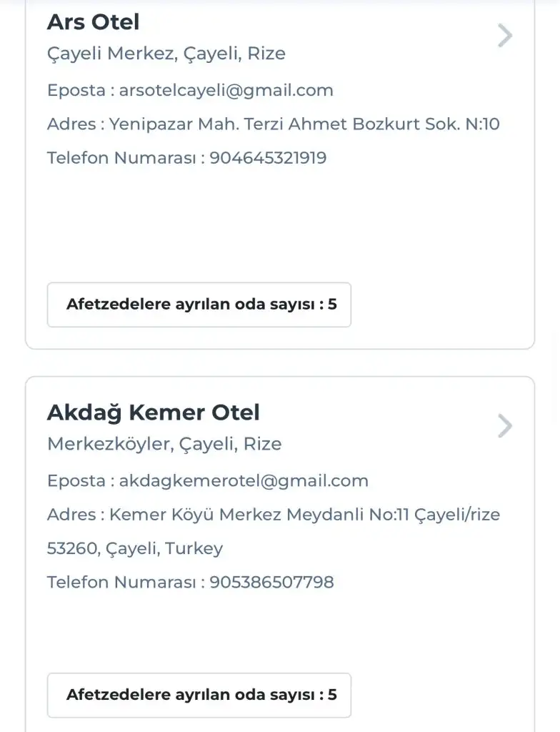Click email akdagkemerotel@gmail.com
This screenshot has width=560, height=732.
(244, 481)
